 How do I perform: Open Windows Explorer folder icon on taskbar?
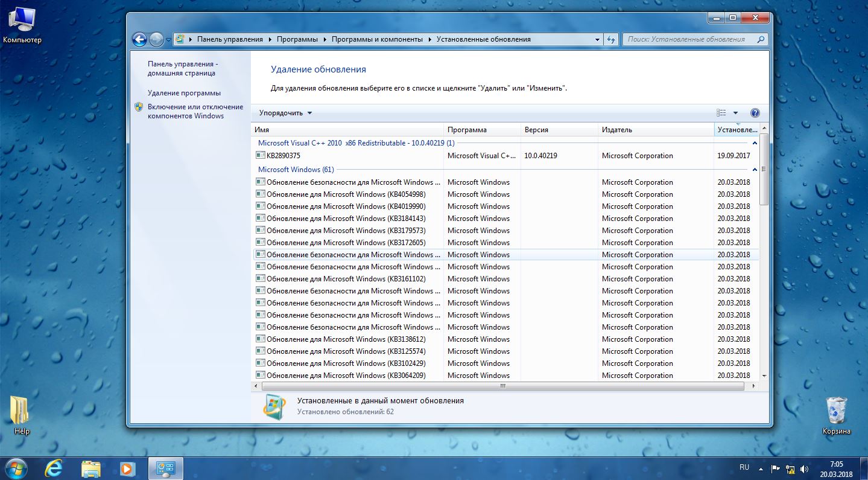click(90, 468)
